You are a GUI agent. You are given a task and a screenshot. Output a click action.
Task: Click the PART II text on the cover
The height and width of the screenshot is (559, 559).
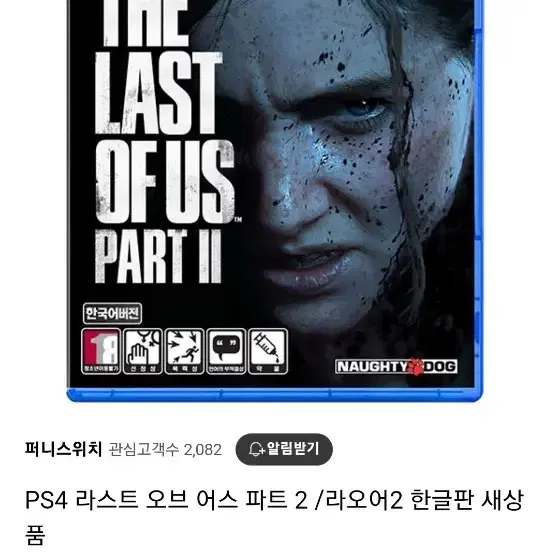(158, 256)
